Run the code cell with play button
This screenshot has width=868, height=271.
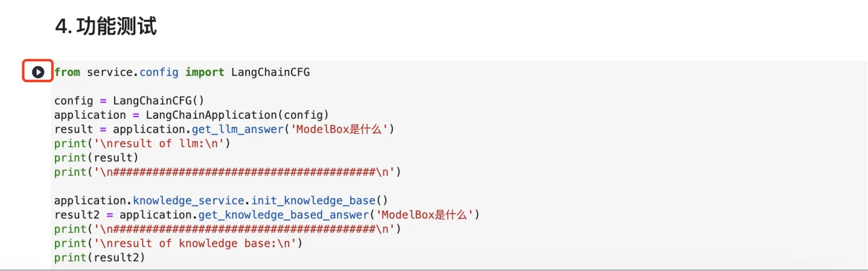38,72
